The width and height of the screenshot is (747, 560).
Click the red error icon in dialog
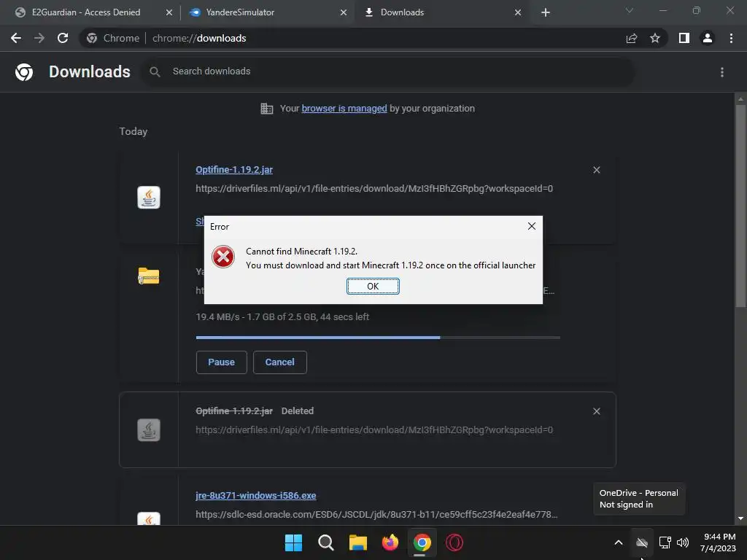(223, 257)
